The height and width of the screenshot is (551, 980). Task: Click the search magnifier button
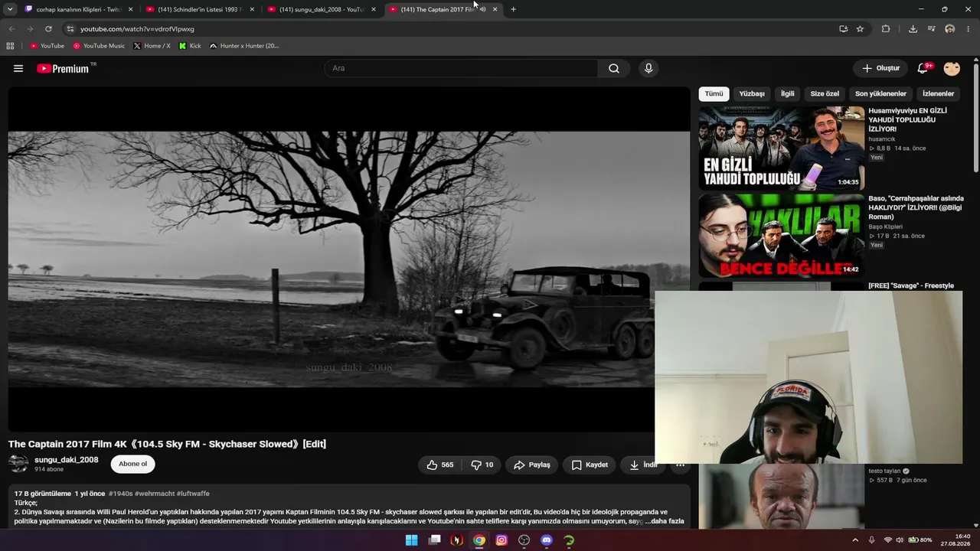[x=614, y=68]
